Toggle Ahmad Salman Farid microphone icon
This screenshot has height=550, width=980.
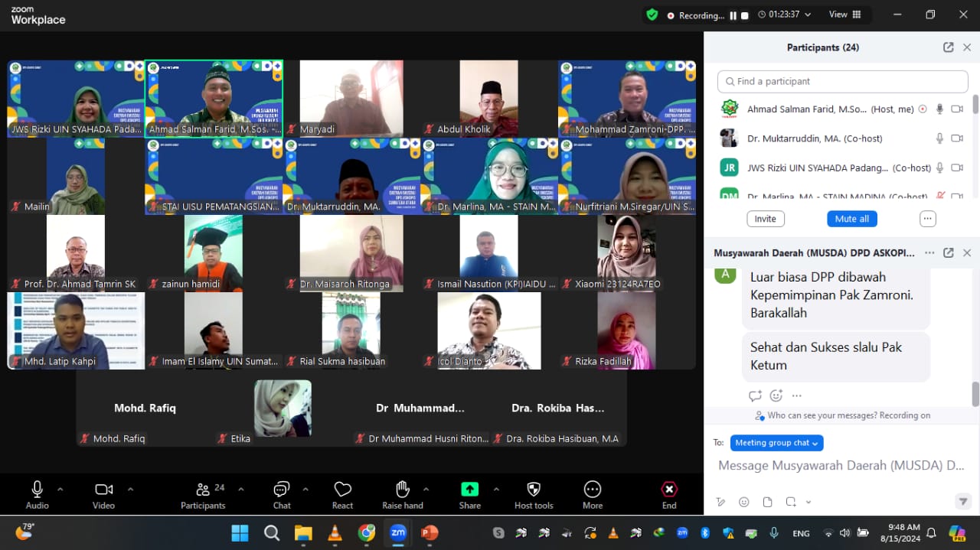[x=939, y=109]
